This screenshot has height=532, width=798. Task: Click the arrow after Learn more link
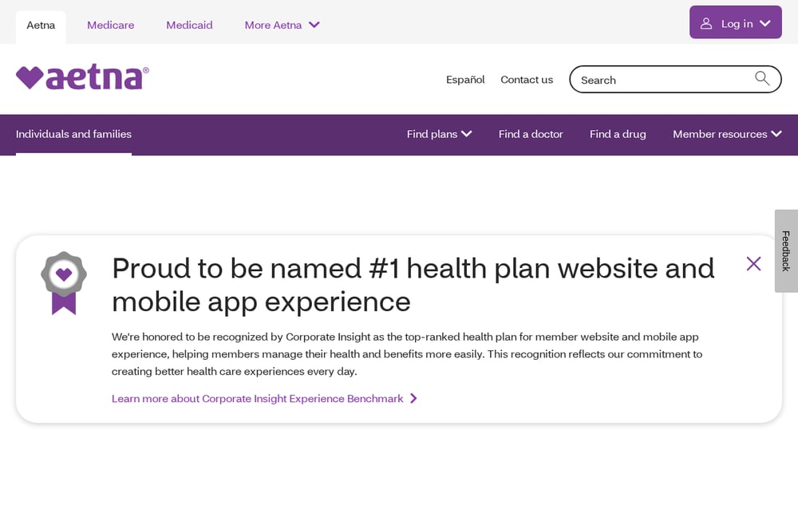point(413,398)
